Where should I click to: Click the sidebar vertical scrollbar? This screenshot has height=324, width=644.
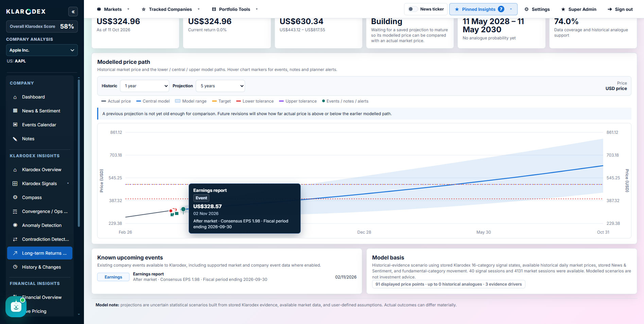79,153
